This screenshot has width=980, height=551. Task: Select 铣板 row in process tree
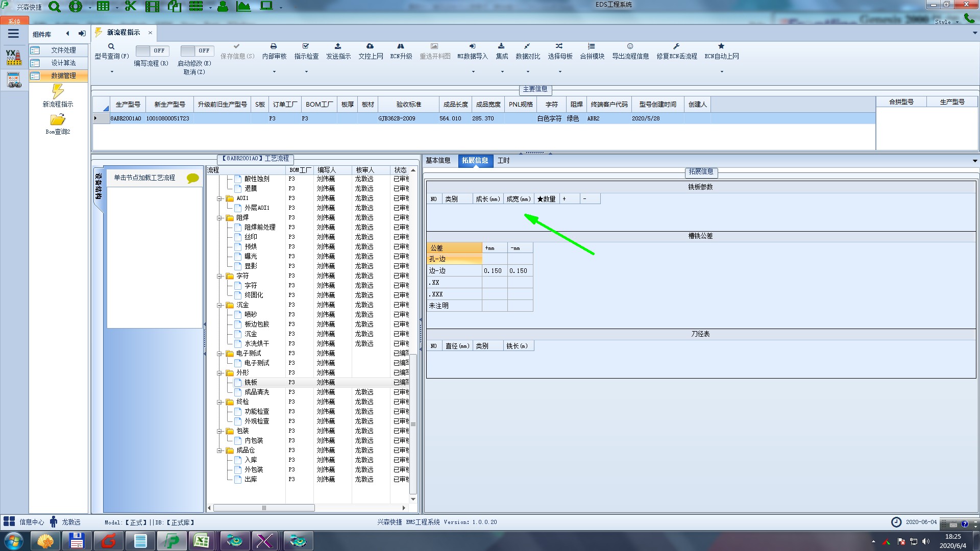(x=251, y=382)
